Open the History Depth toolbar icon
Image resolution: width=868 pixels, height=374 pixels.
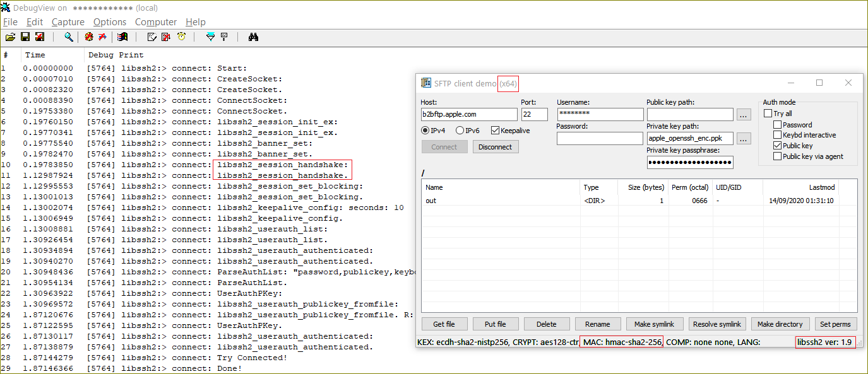224,37
